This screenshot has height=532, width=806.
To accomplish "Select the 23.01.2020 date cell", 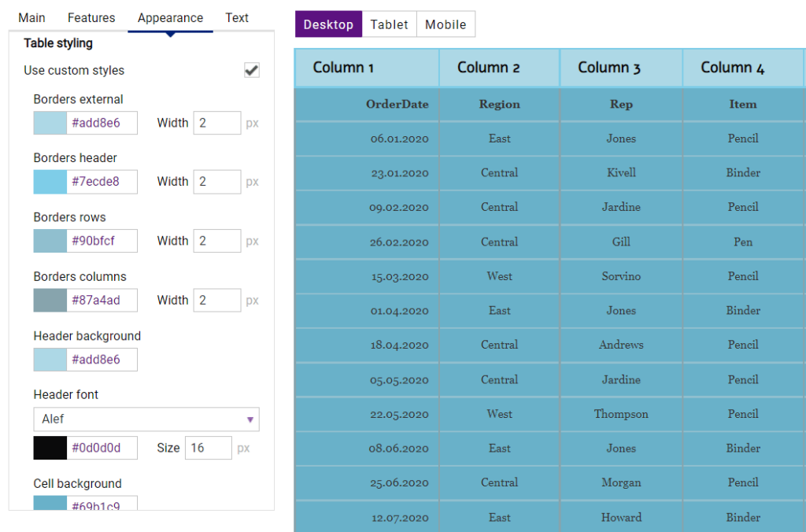I will 367,173.
